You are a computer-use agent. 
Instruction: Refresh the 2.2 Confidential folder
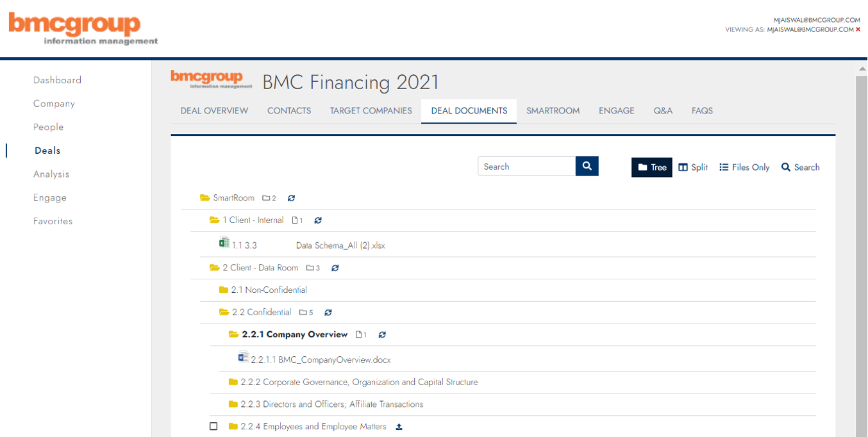click(328, 313)
